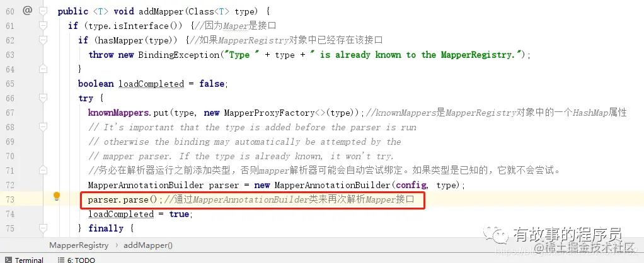This screenshot has width=644, height=263.
Task: Collapse the isInterface if-block at line 61
Action: [x=43, y=26]
